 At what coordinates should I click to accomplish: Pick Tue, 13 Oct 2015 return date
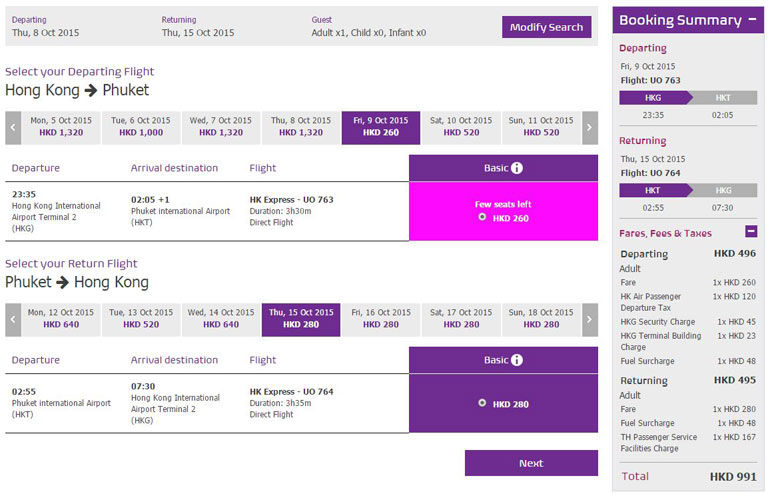click(x=141, y=318)
